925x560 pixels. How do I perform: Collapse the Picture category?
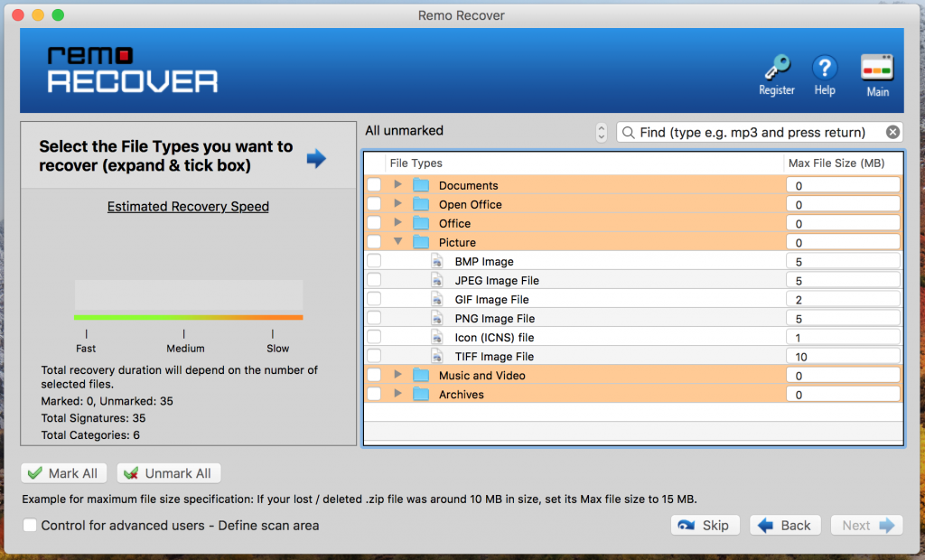[397, 241]
